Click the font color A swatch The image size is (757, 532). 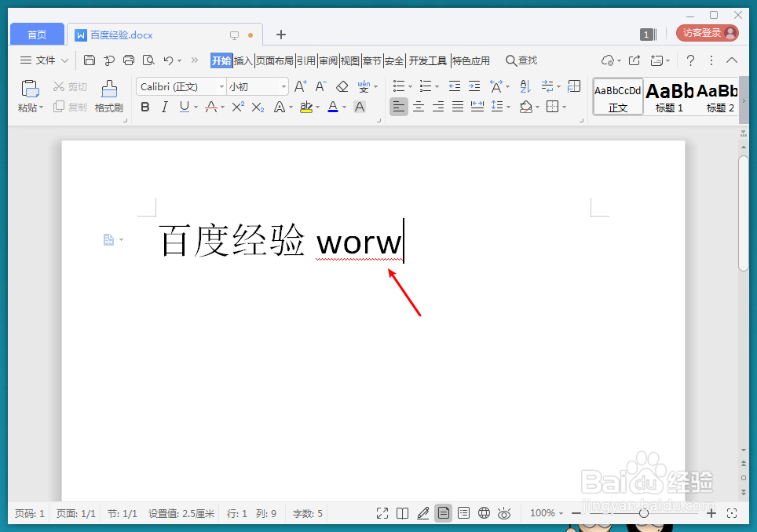point(333,107)
